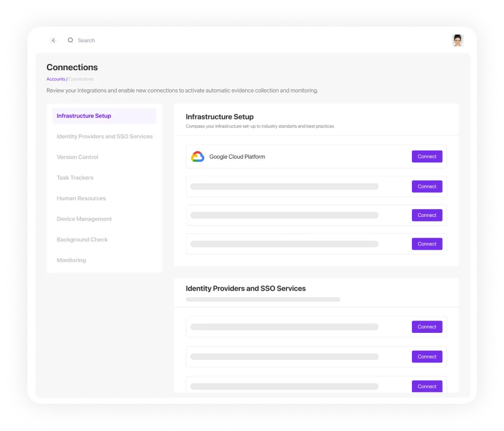
Task: Click the Google Cloud Platform logo
Action: (x=197, y=157)
